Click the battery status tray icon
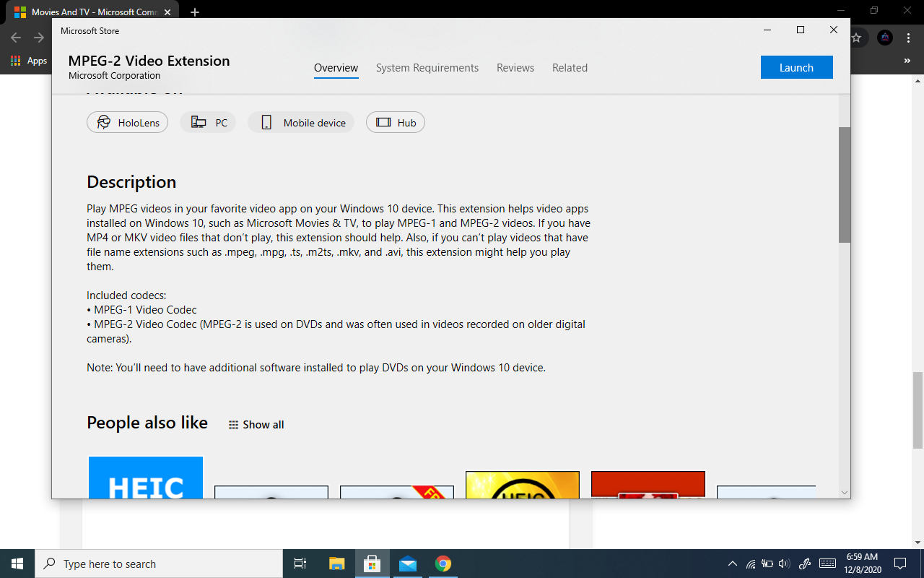Screen dimensions: 924x578 coord(767,564)
